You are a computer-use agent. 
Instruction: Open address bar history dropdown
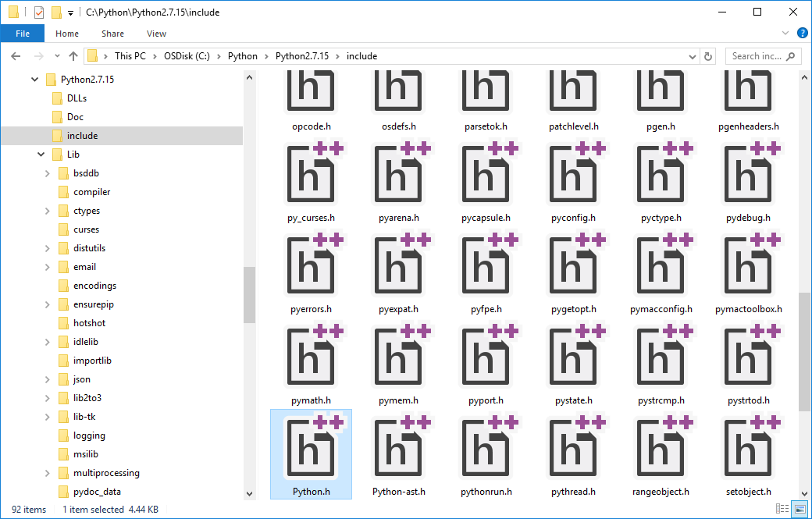point(693,56)
